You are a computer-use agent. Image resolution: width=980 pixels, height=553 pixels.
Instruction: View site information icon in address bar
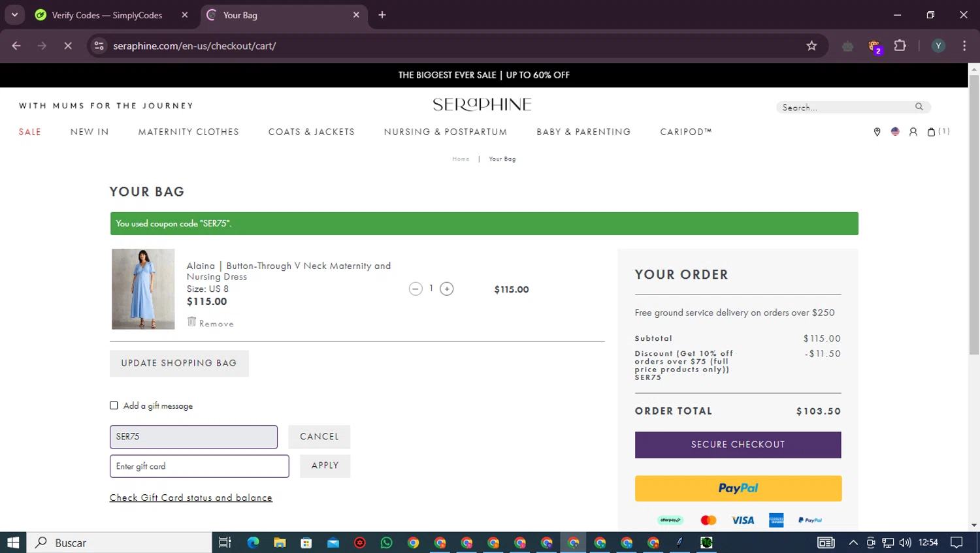pyautogui.click(x=99, y=46)
